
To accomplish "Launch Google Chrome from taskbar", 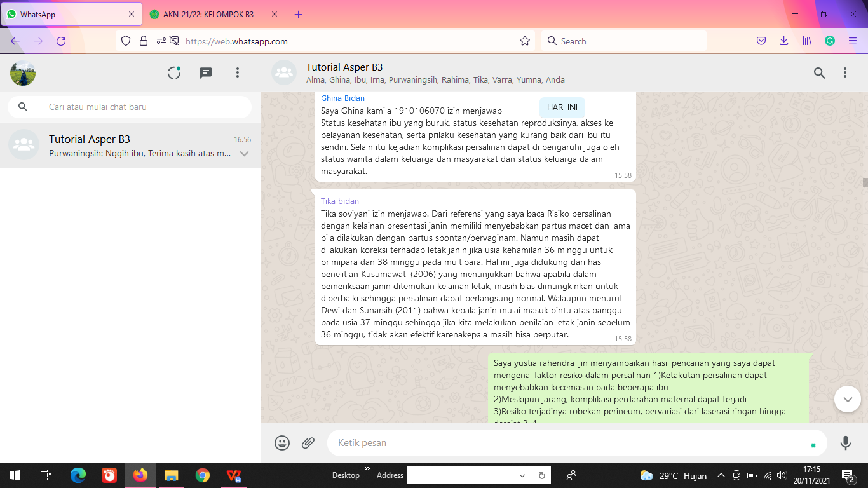I will (203, 475).
